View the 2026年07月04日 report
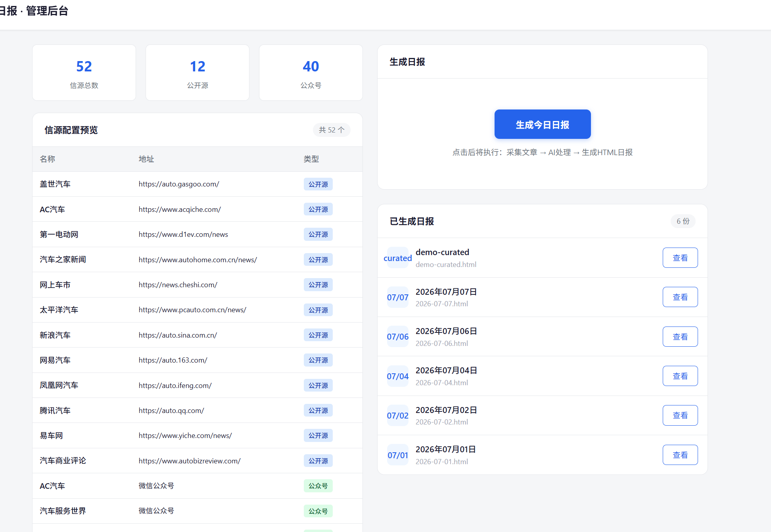The width and height of the screenshot is (771, 532). click(x=680, y=376)
